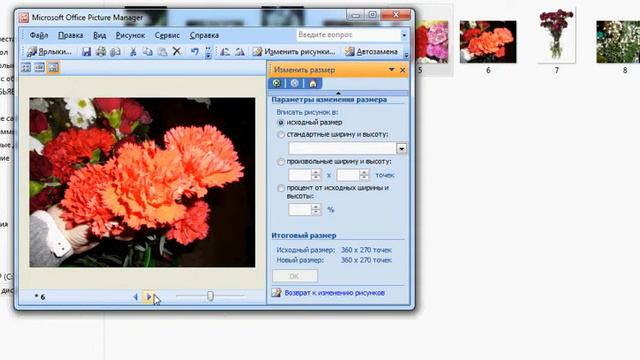
Task: Select thumbnail 6 in the folder window
Action: [x=488, y=42]
